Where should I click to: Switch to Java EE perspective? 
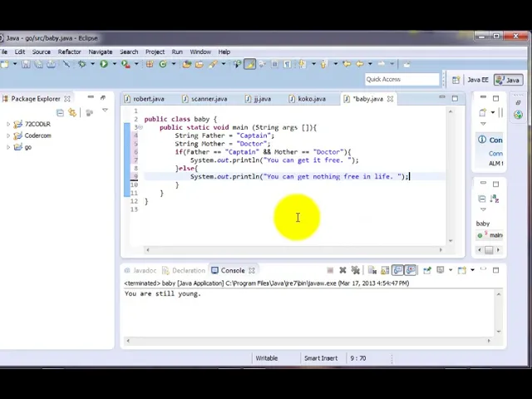[478, 80]
